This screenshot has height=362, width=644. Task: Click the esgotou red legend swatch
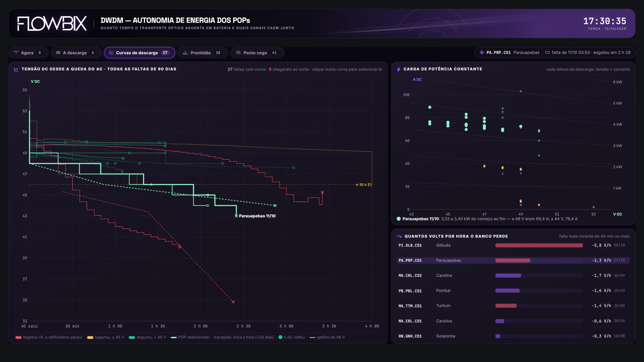[x=18, y=338]
